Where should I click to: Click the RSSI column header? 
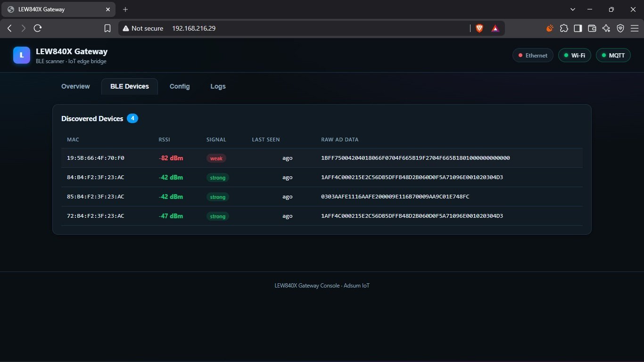(164, 140)
